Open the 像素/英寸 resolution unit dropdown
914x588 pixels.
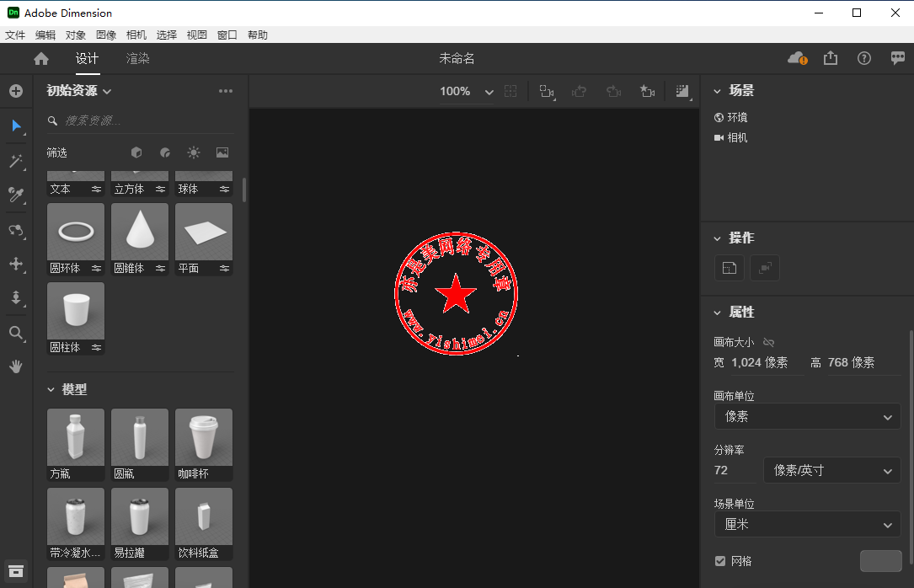tap(831, 470)
